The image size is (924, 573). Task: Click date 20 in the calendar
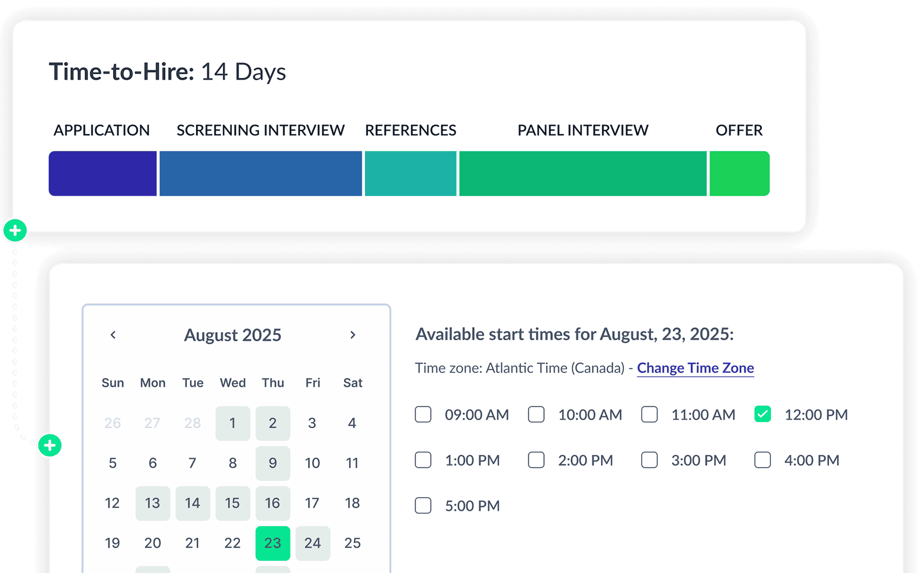(153, 543)
